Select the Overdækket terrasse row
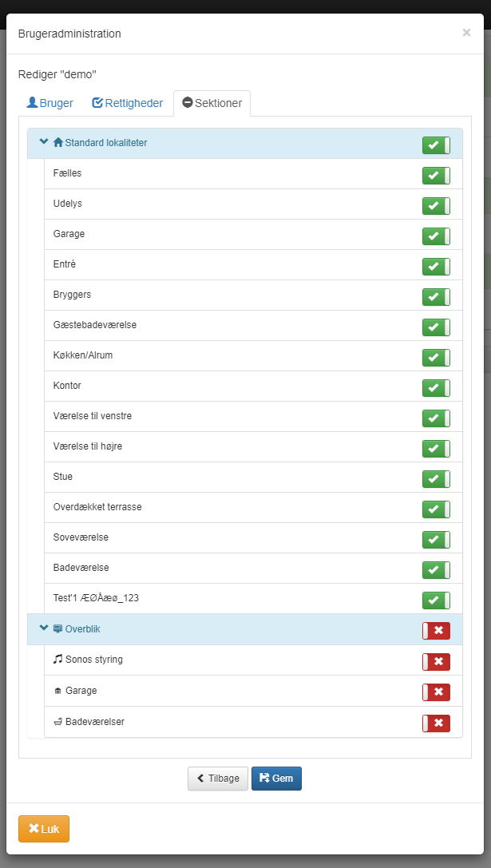The image size is (491, 868). click(254, 507)
